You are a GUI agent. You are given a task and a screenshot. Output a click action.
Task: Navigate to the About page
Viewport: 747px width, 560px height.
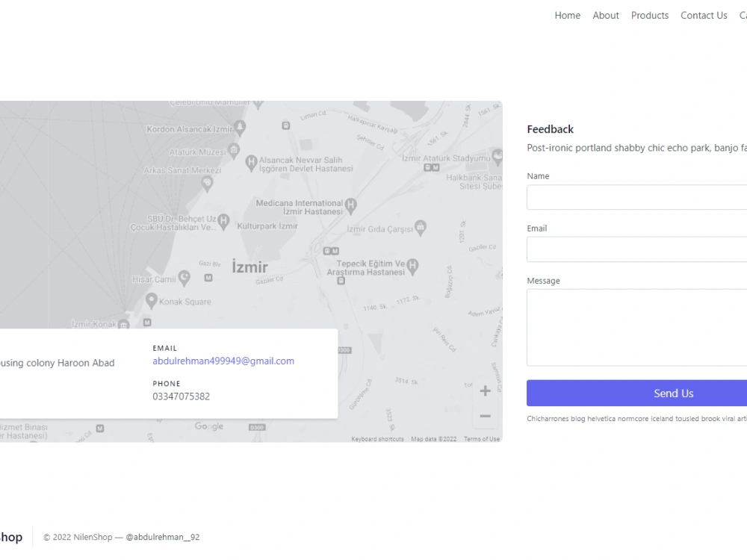606,15
